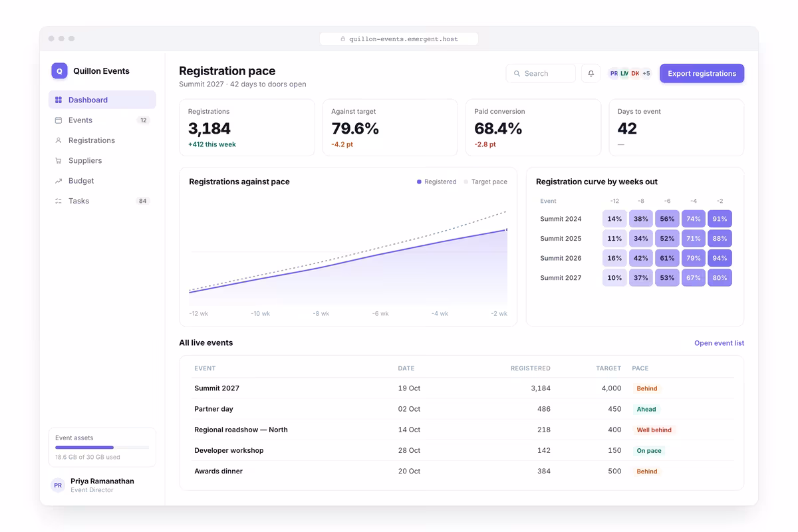This screenshot has width=798, height=532.
Task: Click Priya Ramanathan's name
Action: [102, 481]
